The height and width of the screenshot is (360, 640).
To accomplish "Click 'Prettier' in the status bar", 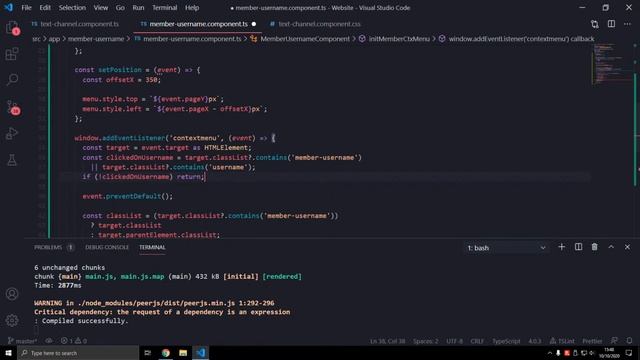I will coord(592,341).
